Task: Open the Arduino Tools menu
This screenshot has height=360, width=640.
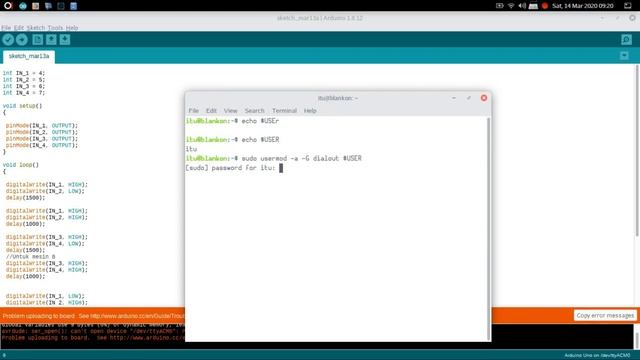Action: 55,28
